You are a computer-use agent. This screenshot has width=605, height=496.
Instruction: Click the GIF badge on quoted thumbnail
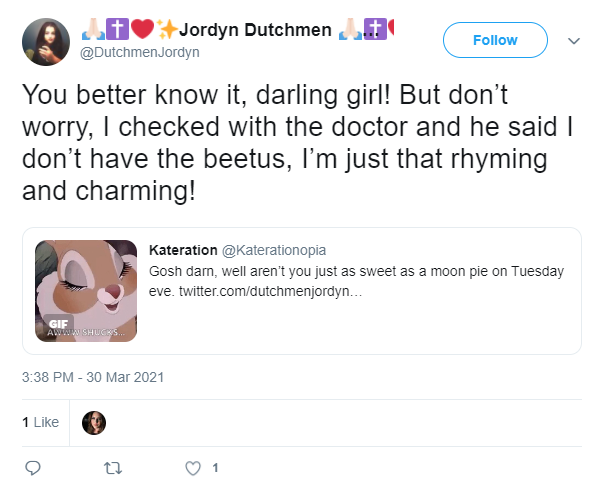pos(59,324)
